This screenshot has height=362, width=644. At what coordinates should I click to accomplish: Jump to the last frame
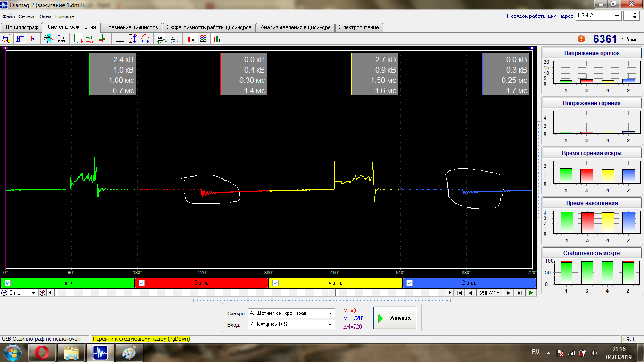tap(520, 293)
